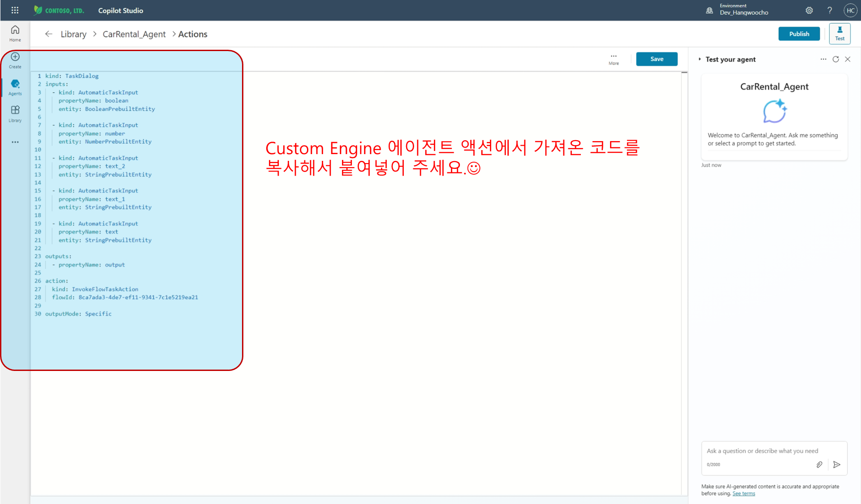The image size is (861, 504).
Task: Open the help question mark
Action: click(x=830, y=10)
